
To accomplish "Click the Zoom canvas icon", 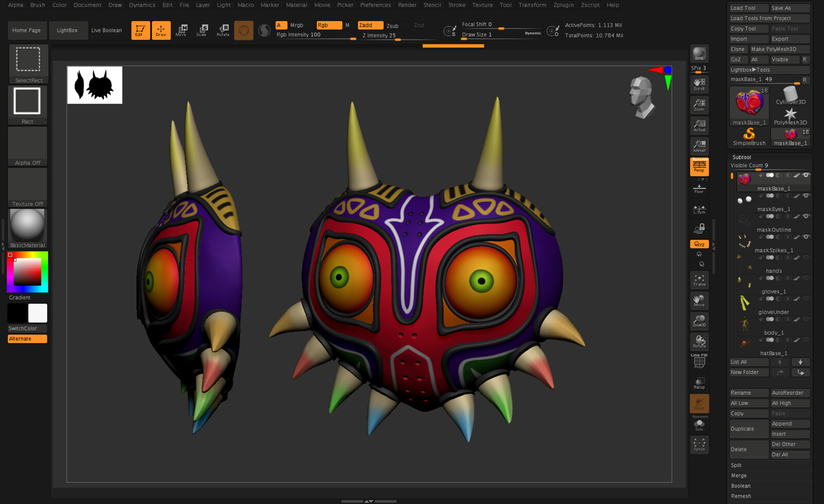I will [x=699, y=105].
